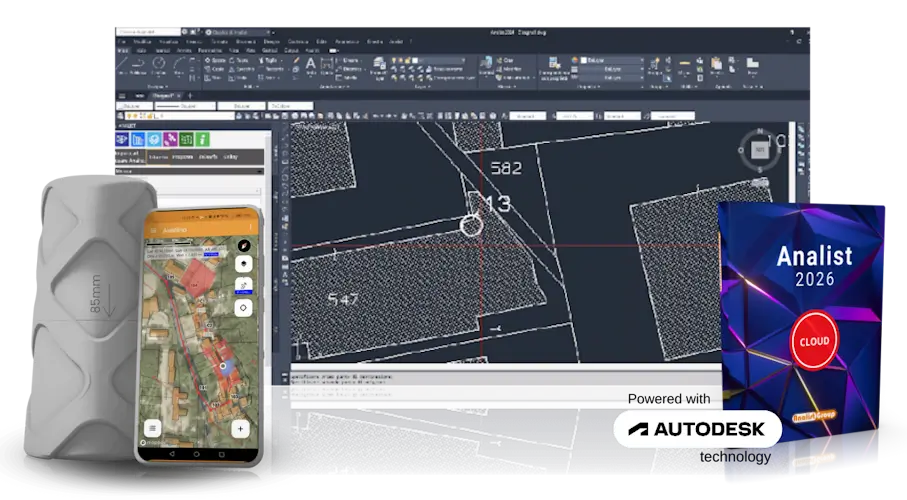Choose the Sposta (Move) command
This screenshot has width=907, height=500.
215,60
